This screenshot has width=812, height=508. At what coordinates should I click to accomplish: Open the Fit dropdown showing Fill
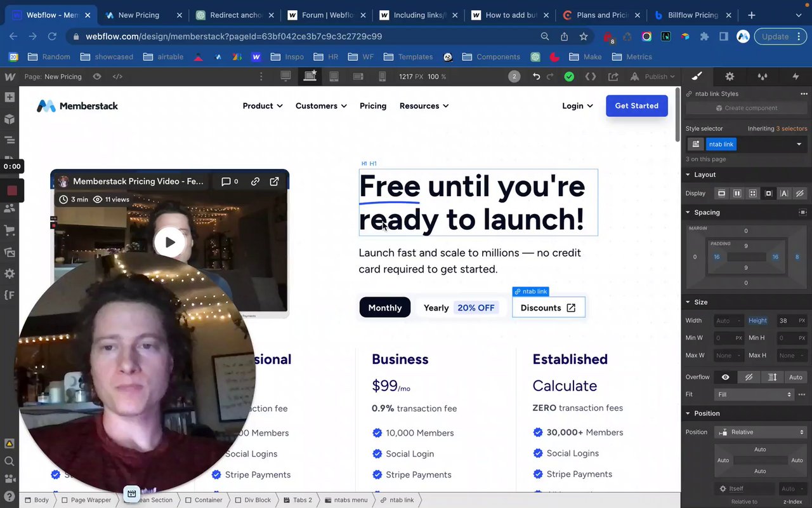(754, 394)
